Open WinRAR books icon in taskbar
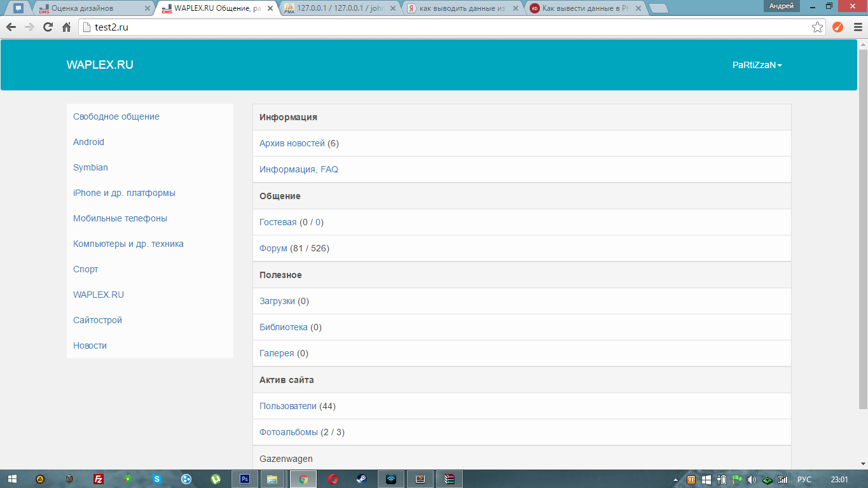Viewport: 868px width, 488px height. [x=449, y=479]
